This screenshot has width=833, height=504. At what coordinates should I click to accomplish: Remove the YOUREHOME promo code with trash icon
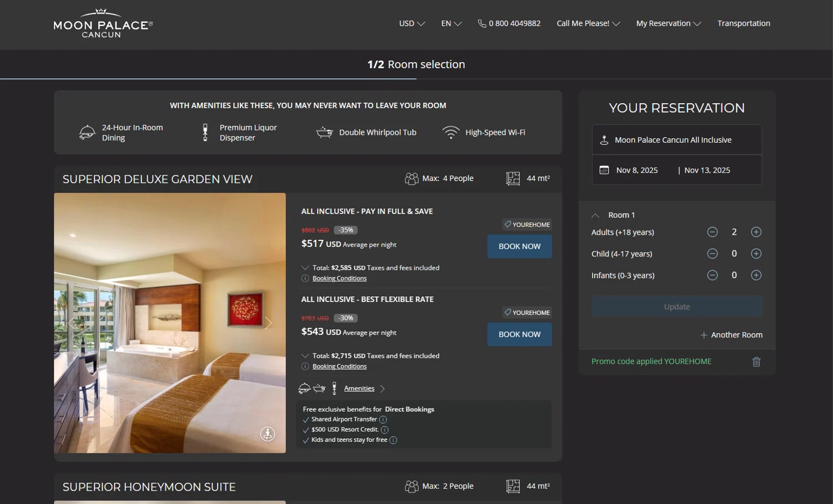(x=756, y=362)
